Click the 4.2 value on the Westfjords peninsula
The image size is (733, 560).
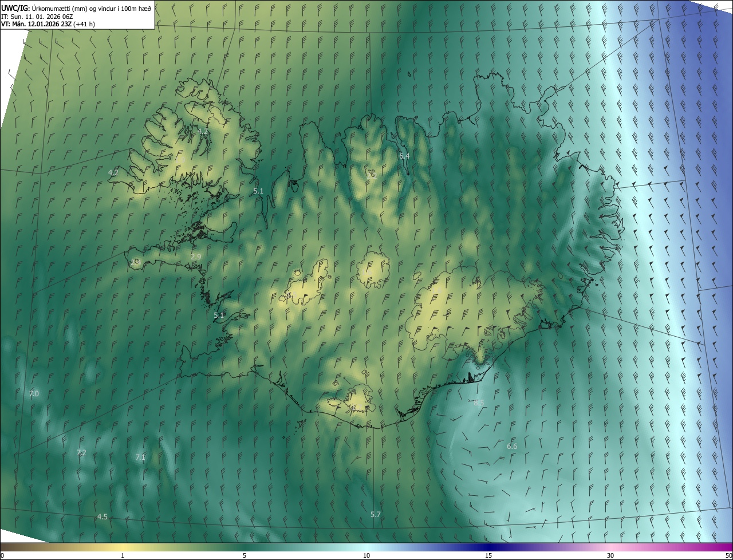point(202,131)
